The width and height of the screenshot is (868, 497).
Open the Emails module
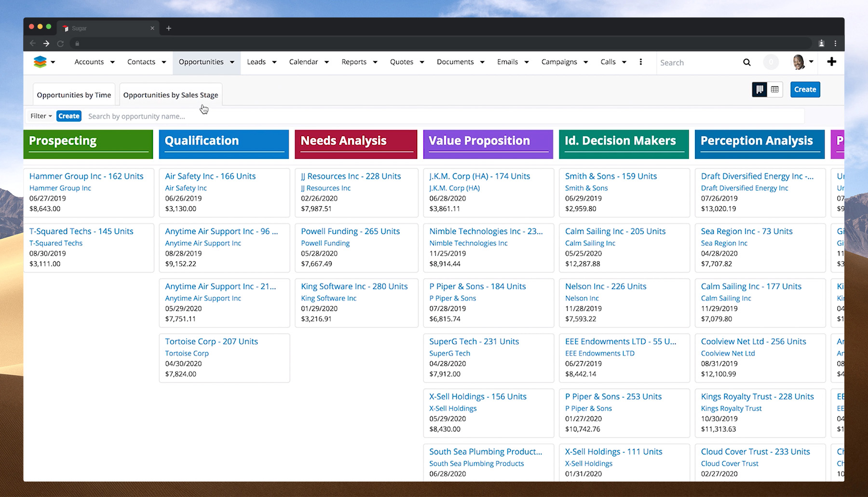(507, 62)
